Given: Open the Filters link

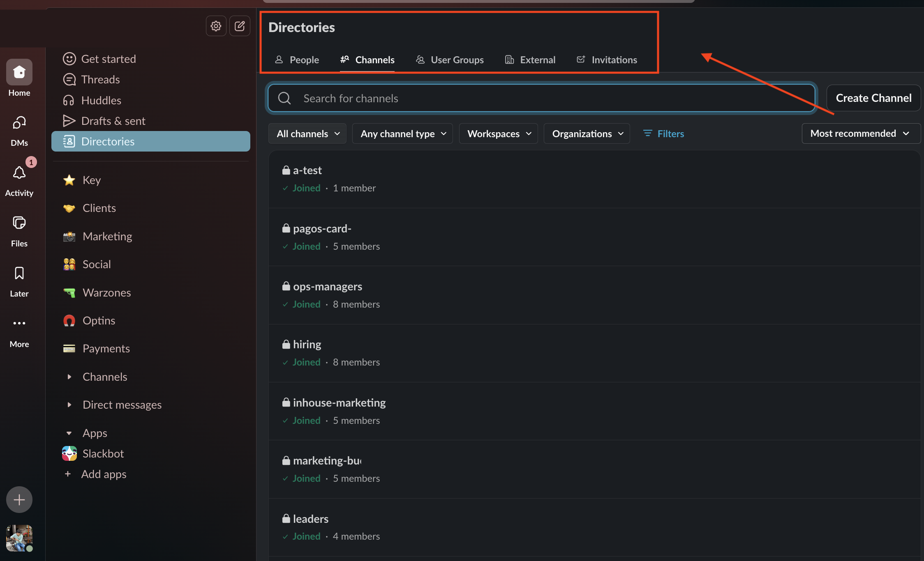Looking at the screenshot, I should click(x=663, y=134).
